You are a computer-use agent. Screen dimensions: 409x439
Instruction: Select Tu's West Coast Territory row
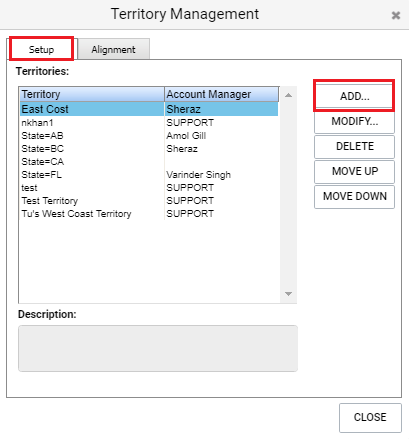pyautogui.click(x=149, y=214)
